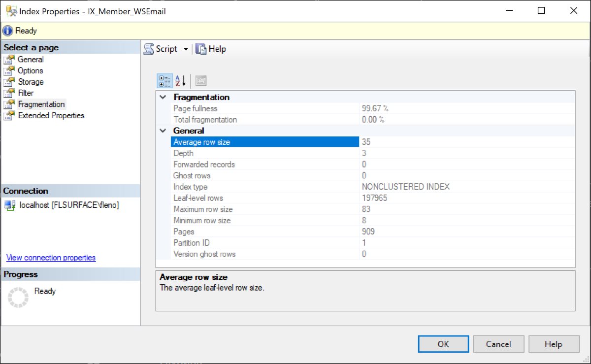Click the progress spinner indicator
The image size is (591, 364).
coord(18,298)
